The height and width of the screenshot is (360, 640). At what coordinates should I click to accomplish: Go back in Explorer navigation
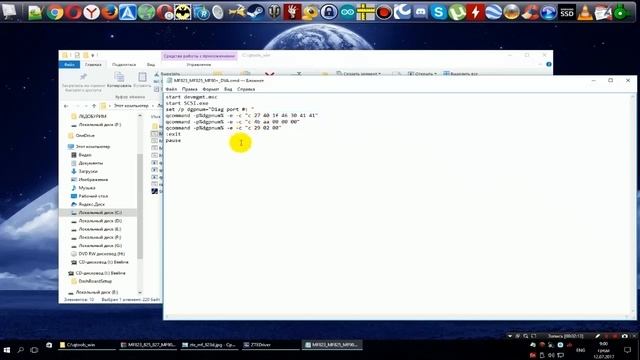pyautogui.click(x=67, y=106)
